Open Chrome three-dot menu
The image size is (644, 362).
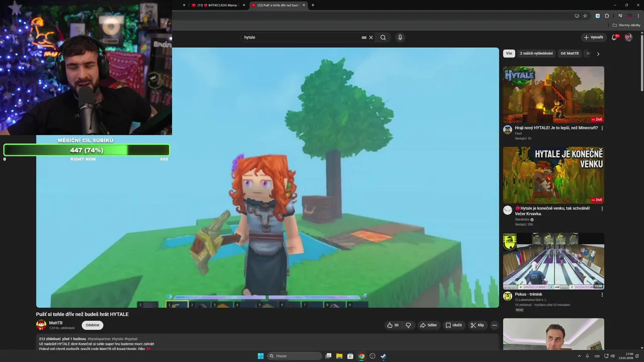(x=638, y=16)
